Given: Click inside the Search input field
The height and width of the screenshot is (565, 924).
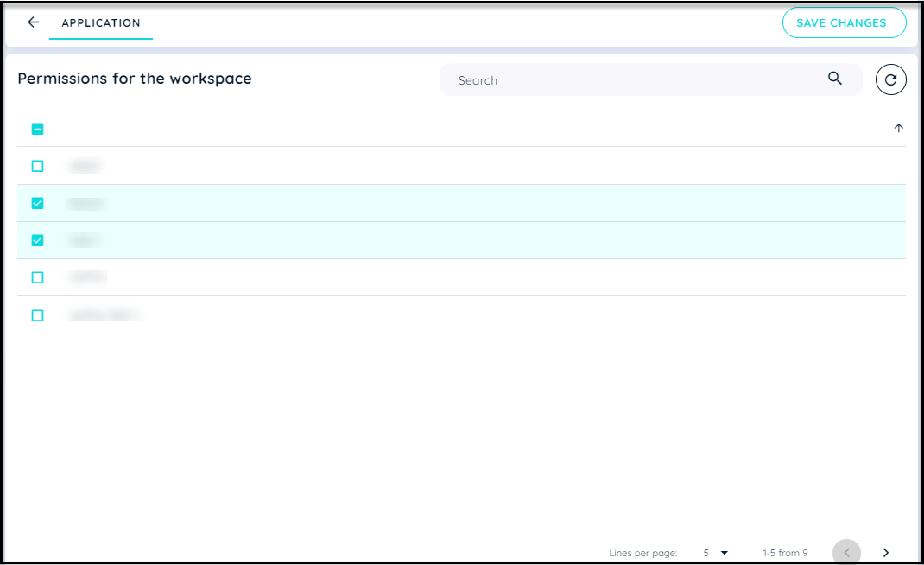Looking at the screenshot, I should pyautogui.click(x=604, y=79).
